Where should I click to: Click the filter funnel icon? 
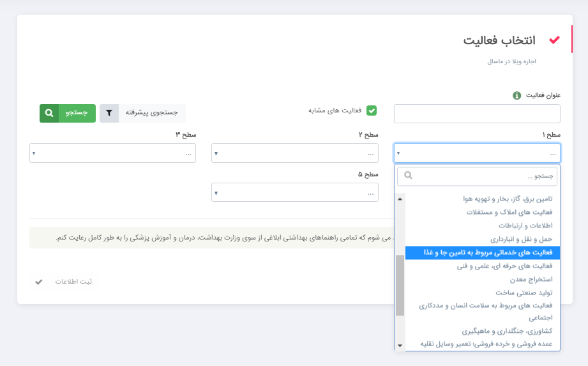tap(109, 113)
